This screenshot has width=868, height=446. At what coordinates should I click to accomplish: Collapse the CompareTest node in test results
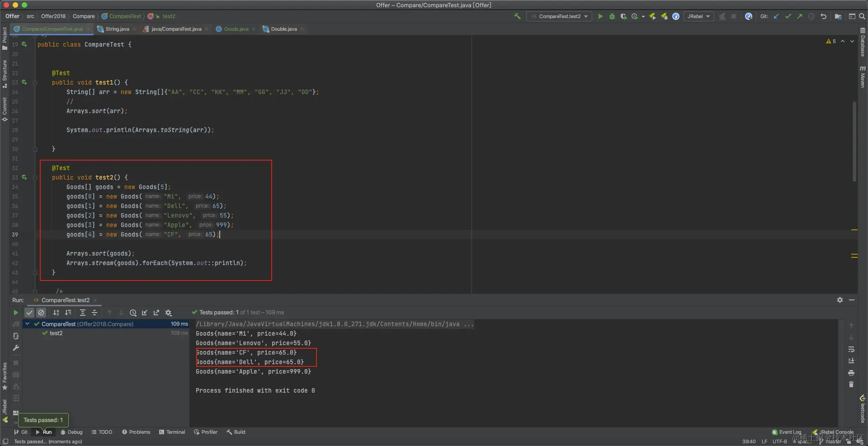[28, 324]
